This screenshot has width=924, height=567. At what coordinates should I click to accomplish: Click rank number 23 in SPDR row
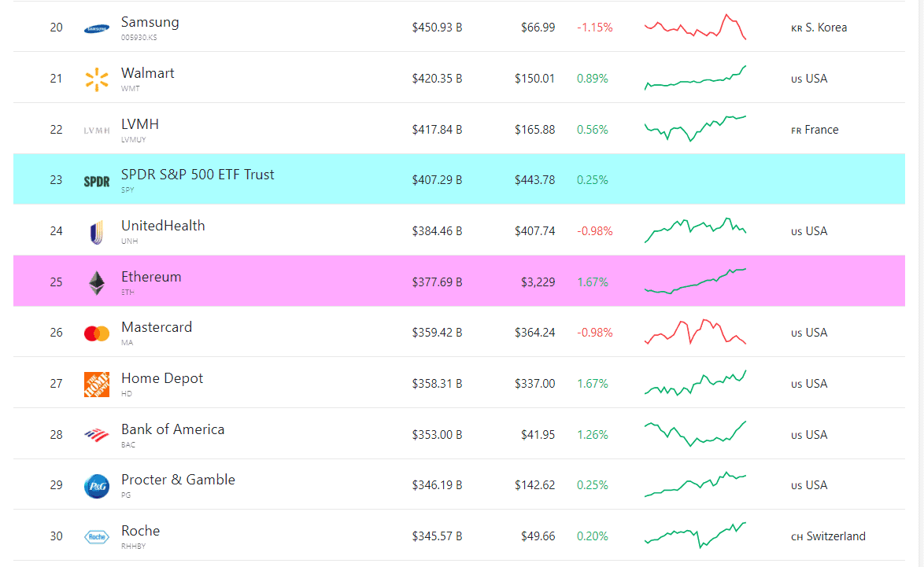point(56,180)
